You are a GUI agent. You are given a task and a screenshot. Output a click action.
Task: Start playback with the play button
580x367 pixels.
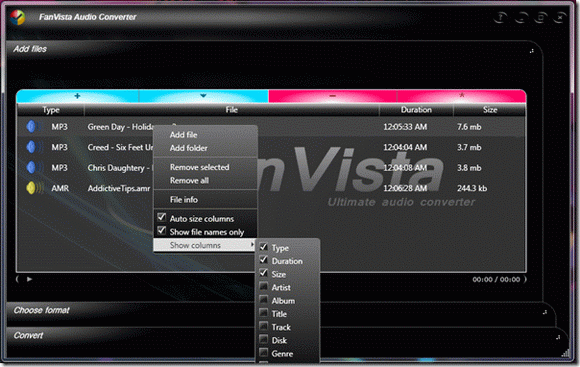point(29,279)
